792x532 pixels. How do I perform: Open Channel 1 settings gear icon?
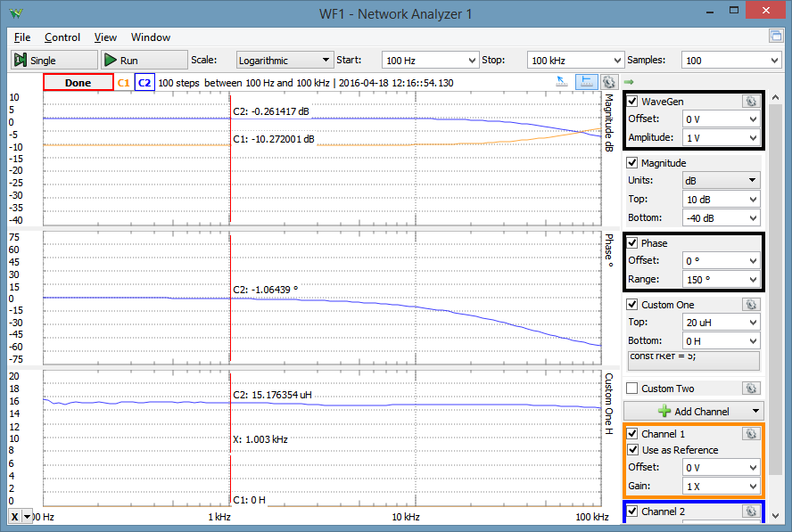(x=750, y=434)
